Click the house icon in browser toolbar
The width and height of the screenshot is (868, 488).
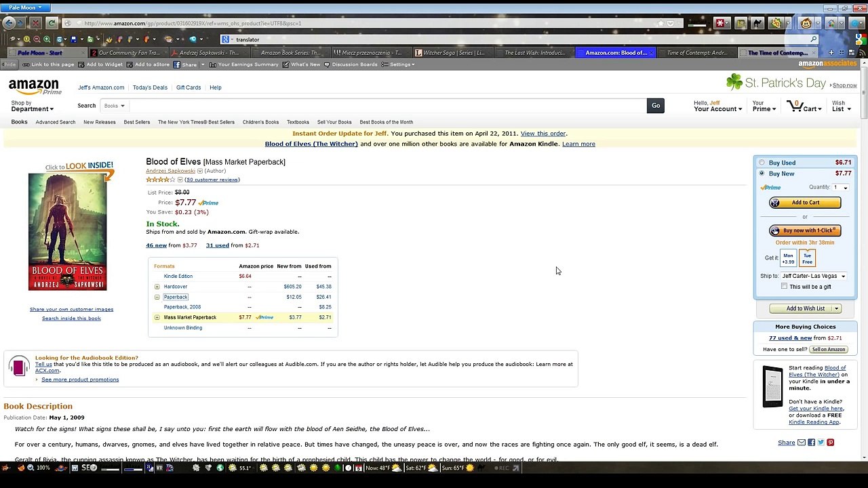tap(831, 23)
